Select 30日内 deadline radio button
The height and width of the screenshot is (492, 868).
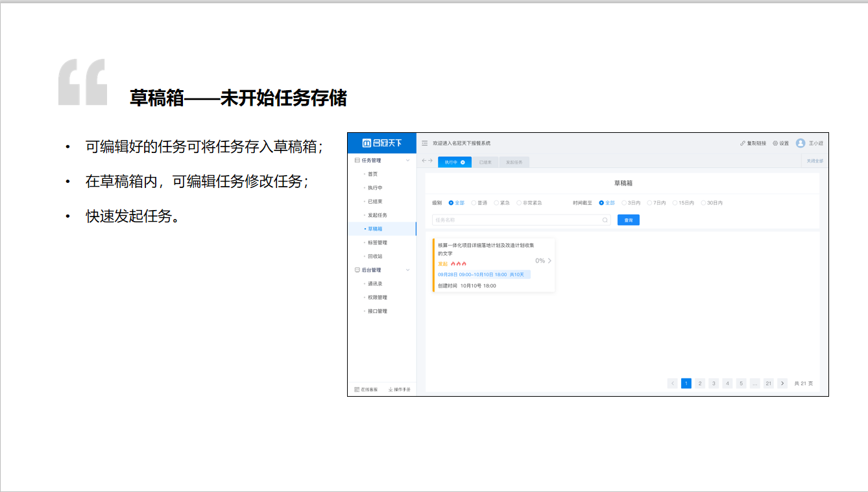pos(703,203)
